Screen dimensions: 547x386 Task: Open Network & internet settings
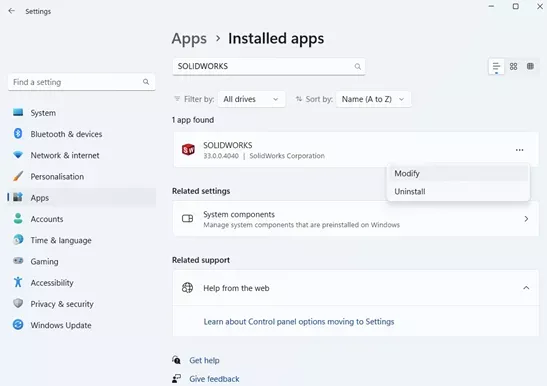[81, 155]
